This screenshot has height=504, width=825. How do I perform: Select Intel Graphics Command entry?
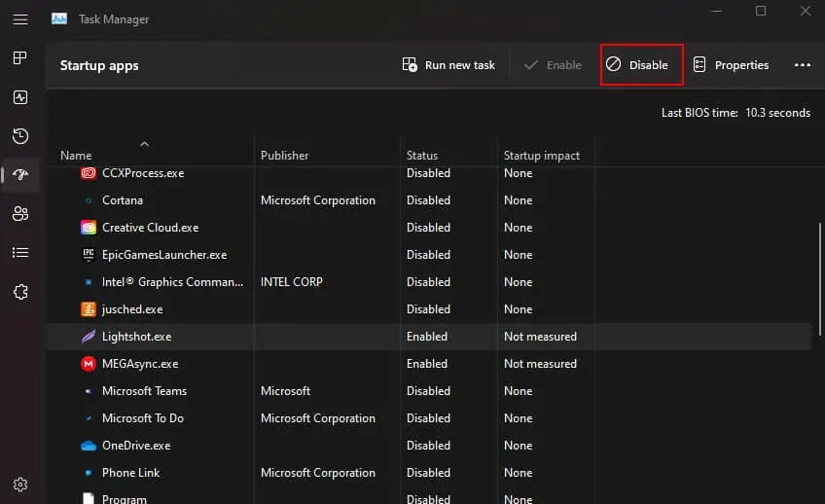click(429, 282)
